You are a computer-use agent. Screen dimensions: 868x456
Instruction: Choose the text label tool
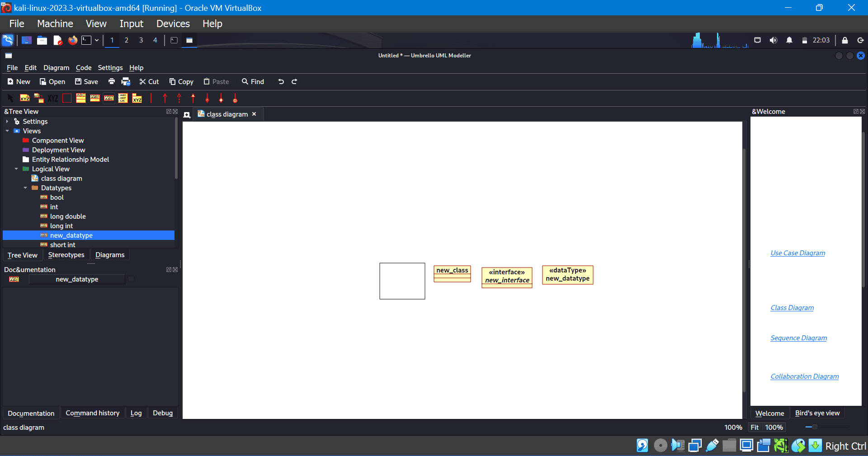click(x=53, y=98)
